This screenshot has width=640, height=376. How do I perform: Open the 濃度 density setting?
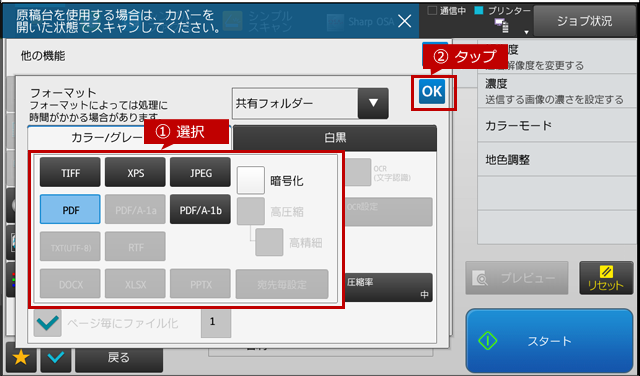point(557,91)
